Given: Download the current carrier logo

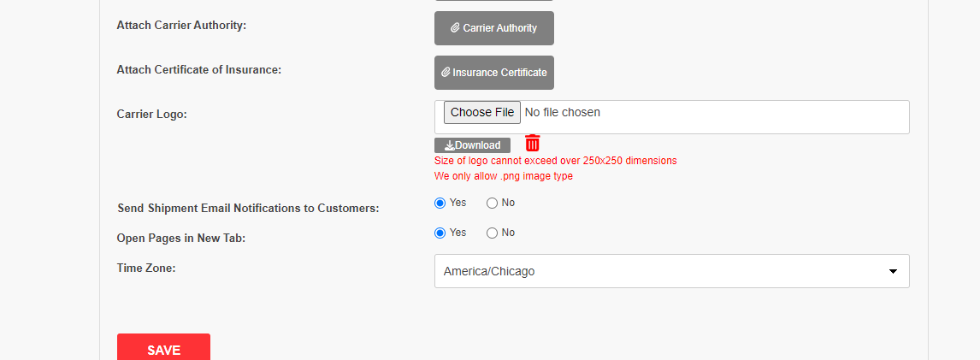Looking at the screenshot, I should 472,145.
